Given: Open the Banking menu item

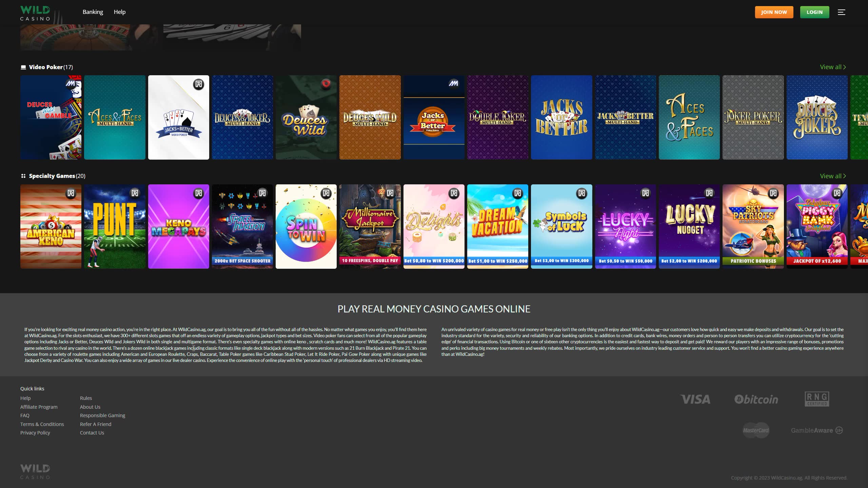Looking at the screenshot, I should pyautogui.click(x=93, y=12).
